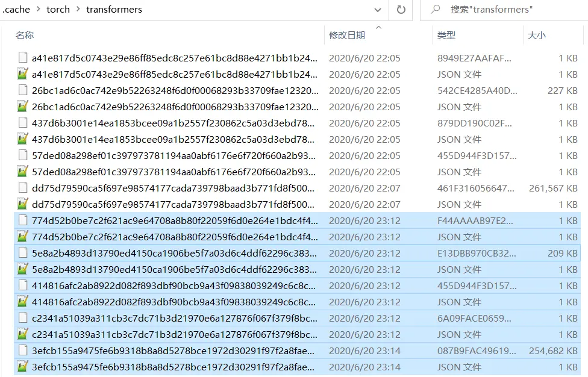The width and height of the screenshot is (588, 377).
Task: Click blank file icon of 57ded08a29 455D944F3D157 row
Action: 23,155
